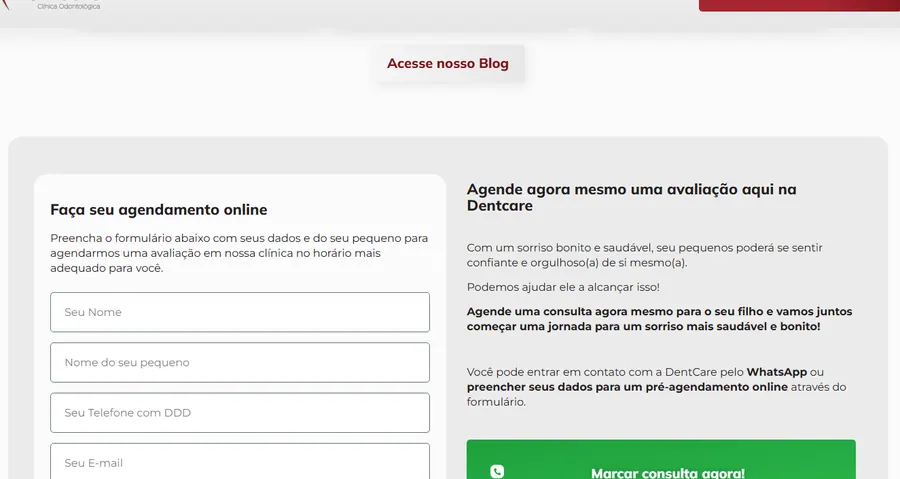Click the Nome do seu pequeno field
900x479 pixels.
(240, 363)
